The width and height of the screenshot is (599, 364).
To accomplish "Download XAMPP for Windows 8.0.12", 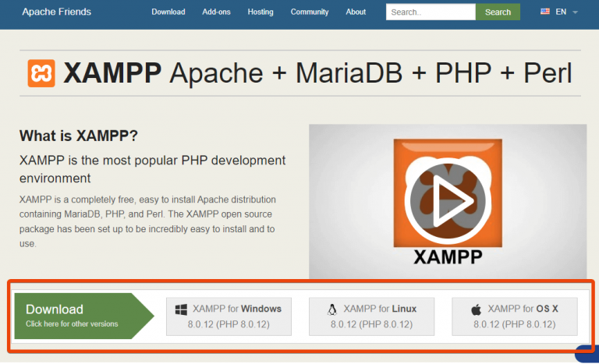I will click(229, 316).
